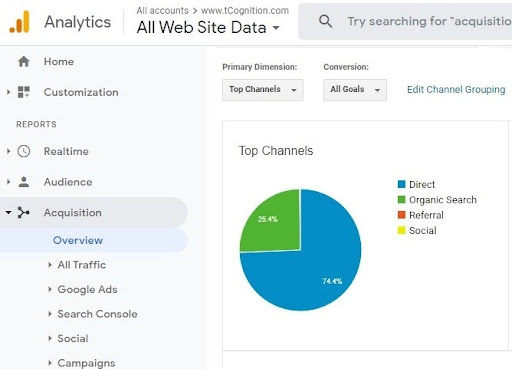Open the Audience reports menu item

[x=68, y=182]
